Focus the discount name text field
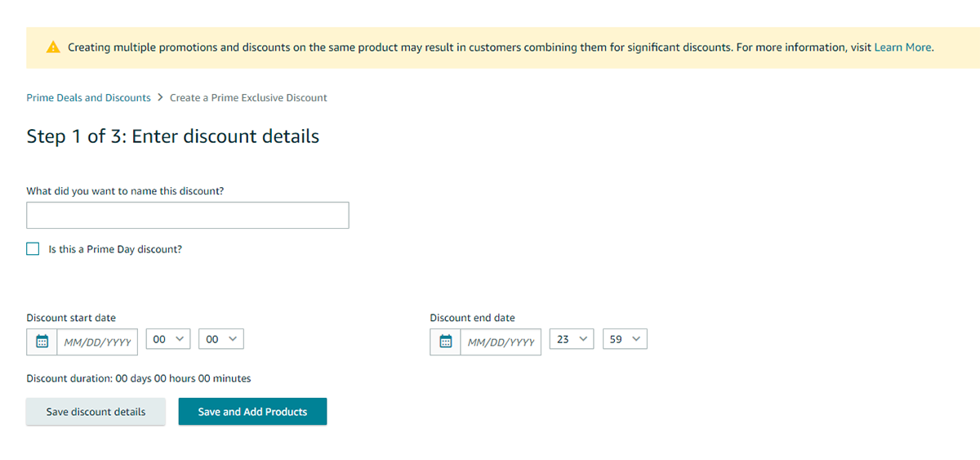This screenshot has width=980, height=460. tap(188, 216)
